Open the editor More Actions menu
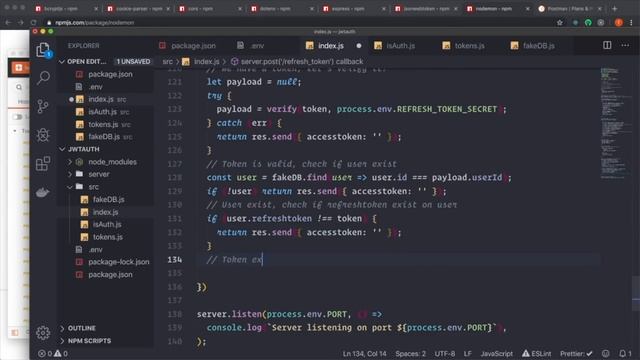 tap(625, 45)
